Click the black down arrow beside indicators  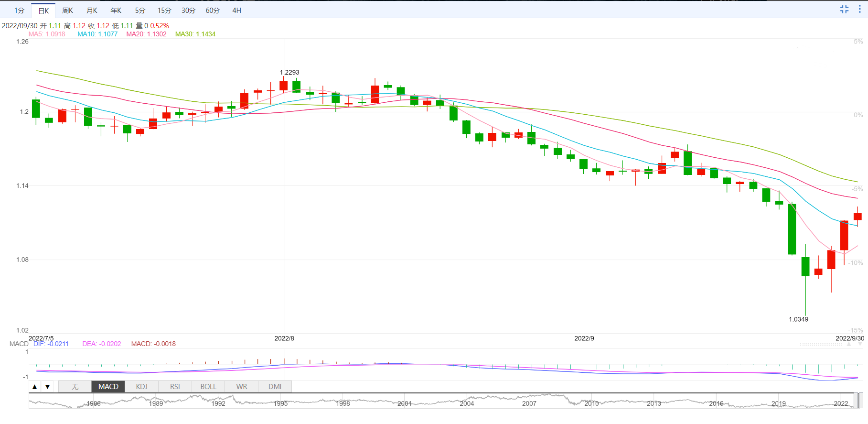[x=47, y=387]
